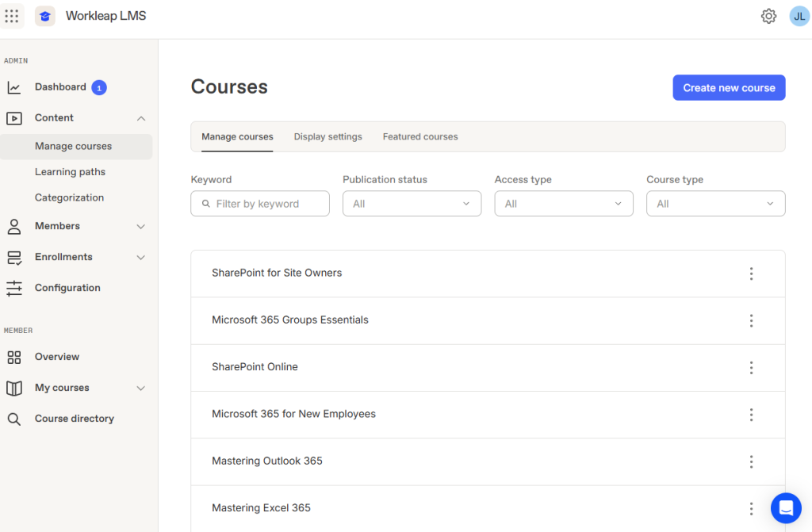Open the Configuration page
The height and width of the screenshot is (532, 812).
pyautogui.click(x=67, y=288)
